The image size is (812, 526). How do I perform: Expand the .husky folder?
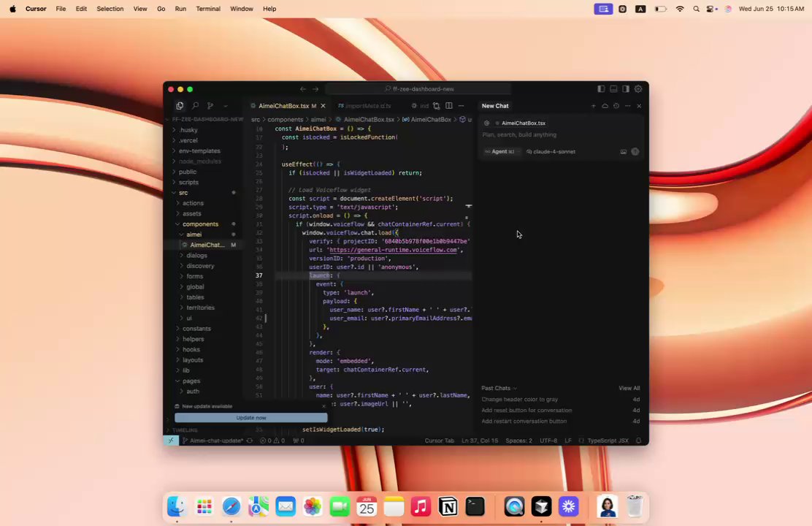(204, 130)
